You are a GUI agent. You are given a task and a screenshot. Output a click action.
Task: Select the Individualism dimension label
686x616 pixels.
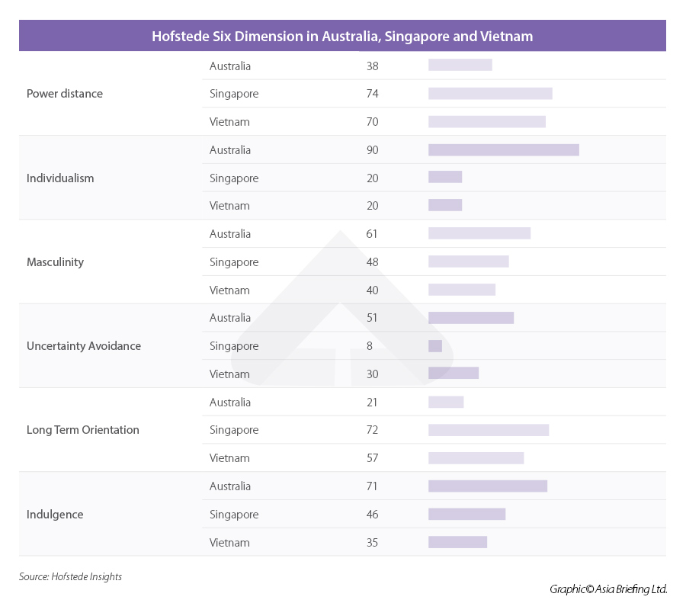pyautogui.click(x=60, y=178)
